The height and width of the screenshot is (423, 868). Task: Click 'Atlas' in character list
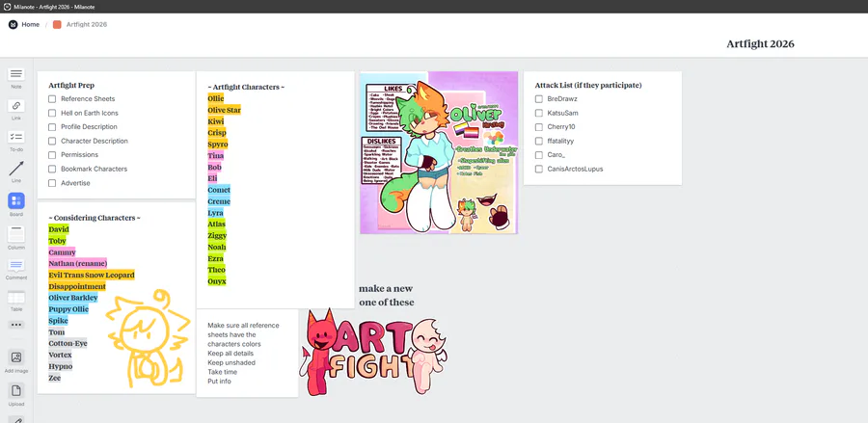click(216, 224)
